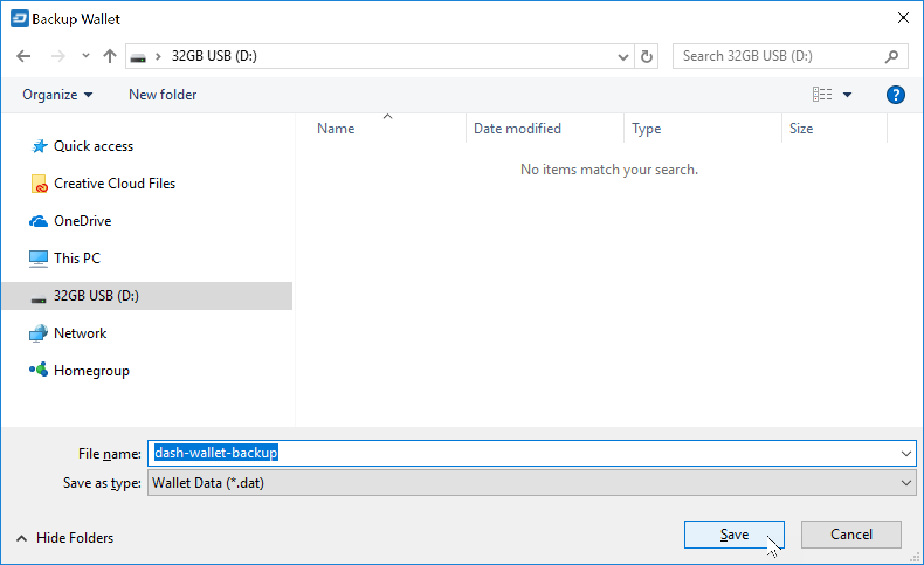Image resolution: width=924 pixels, height=565 pixels.
Task: Click the drive icon in address bar
Action: [x=138, y=57]
